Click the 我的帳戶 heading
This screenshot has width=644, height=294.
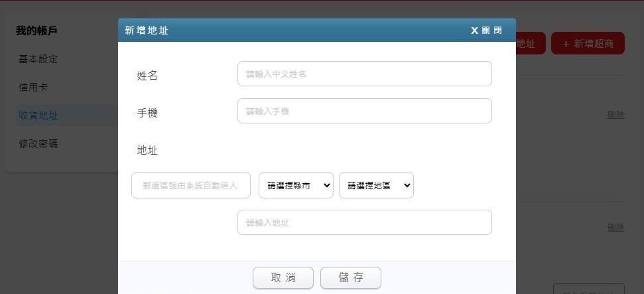pos(36,31)
